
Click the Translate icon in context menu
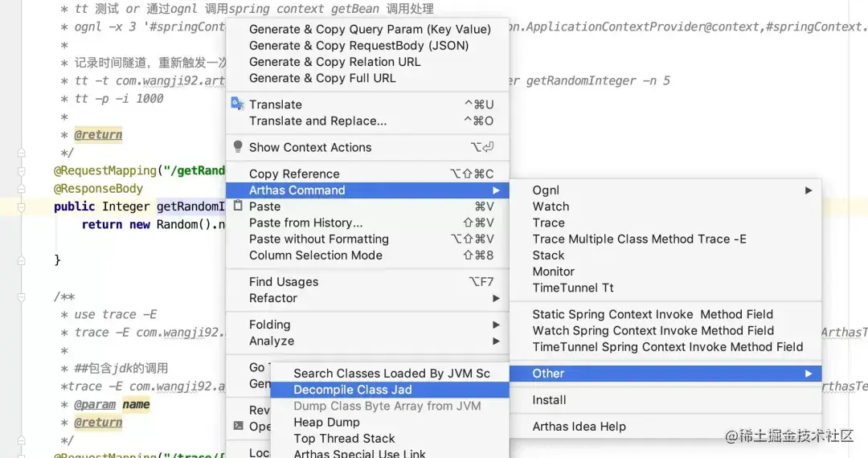click(x=237, y=104)
